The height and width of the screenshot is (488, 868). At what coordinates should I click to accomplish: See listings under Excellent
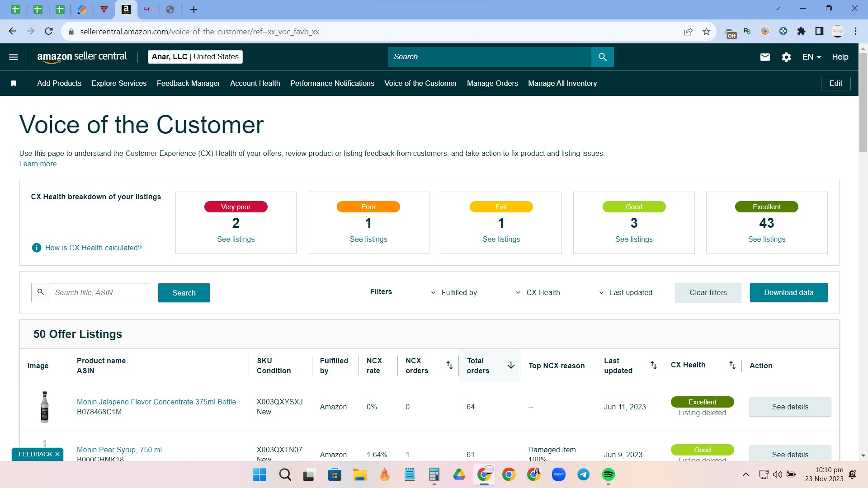(767, 239)
